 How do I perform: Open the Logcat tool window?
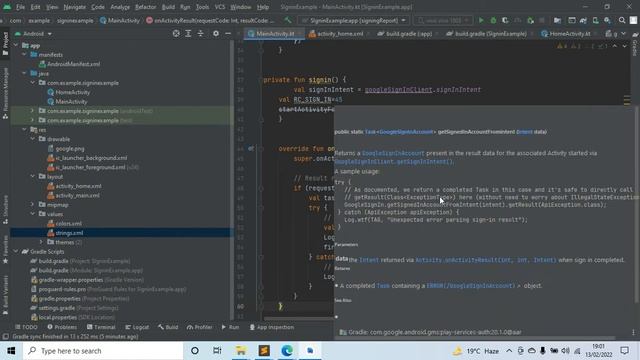tap(137, 327)
